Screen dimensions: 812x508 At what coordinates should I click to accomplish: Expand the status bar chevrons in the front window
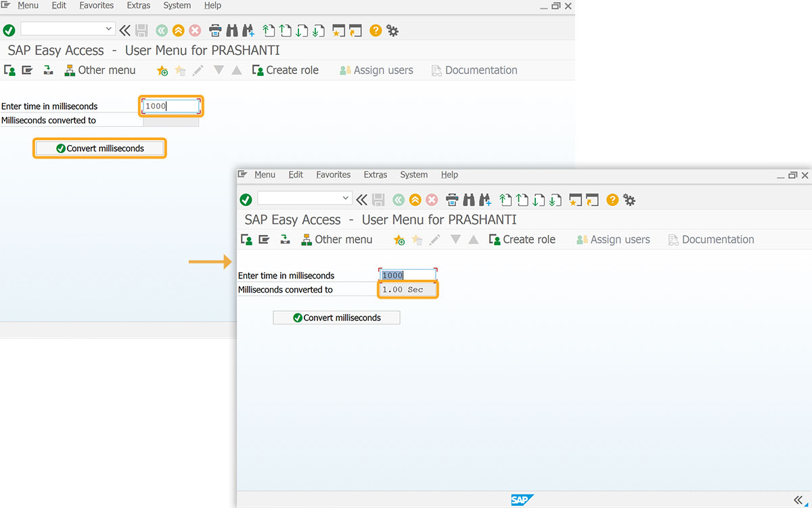pos(798,500)
